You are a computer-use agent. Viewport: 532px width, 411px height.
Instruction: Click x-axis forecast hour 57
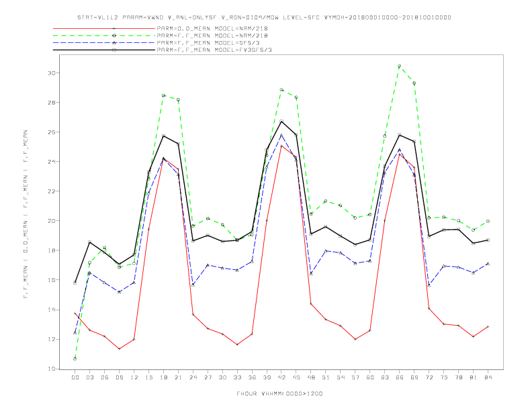pyautogui.click(x=355, y=377)
